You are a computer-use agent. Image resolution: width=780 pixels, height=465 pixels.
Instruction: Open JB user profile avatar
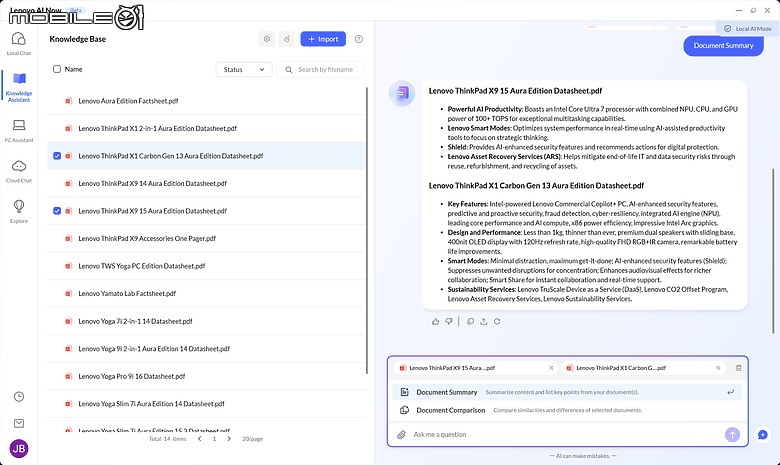tap(19, 449)
